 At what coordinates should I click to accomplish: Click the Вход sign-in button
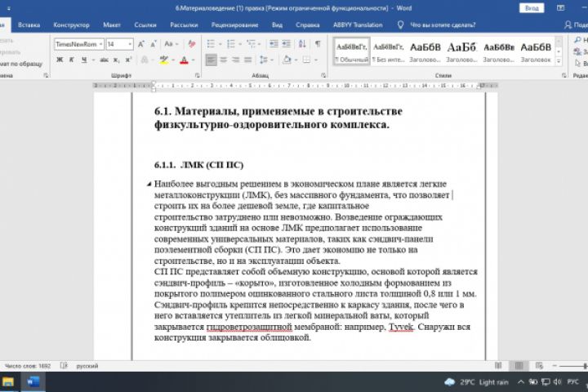[x=532, y=8]
